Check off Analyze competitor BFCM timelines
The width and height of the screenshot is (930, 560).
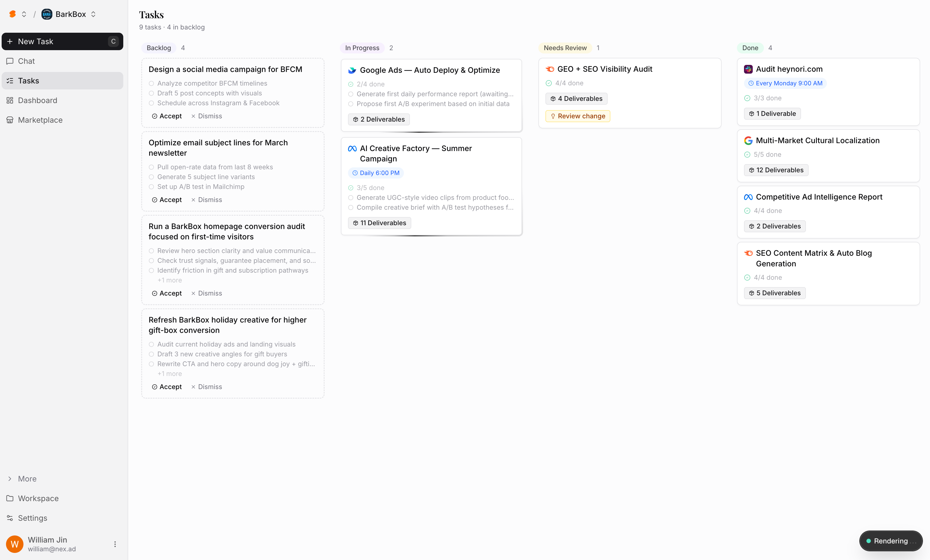[x=151, y=83]
